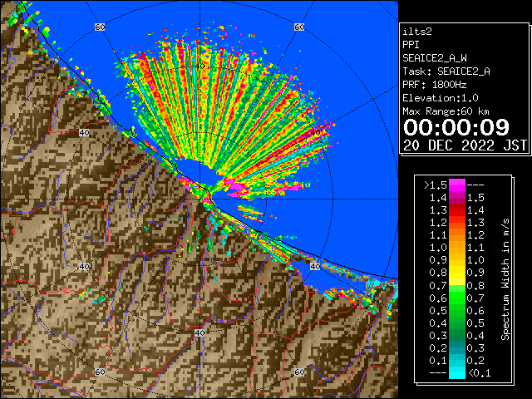Select the 20 DEC 2022 JST date
Viewport: 532px width, 399px height.
tap(465, 145)
